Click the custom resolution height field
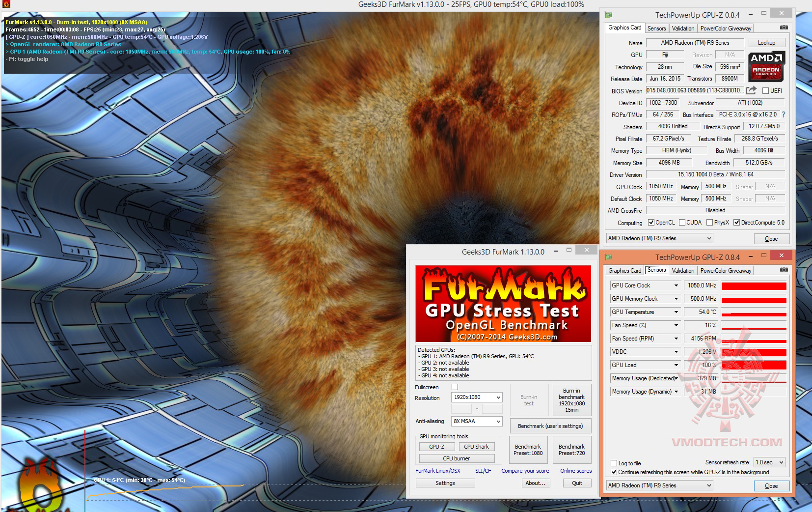 (x=492, y=409)
